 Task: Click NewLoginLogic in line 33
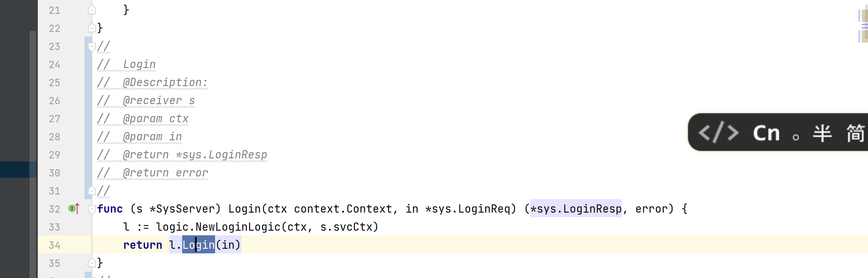click(238, 227)
